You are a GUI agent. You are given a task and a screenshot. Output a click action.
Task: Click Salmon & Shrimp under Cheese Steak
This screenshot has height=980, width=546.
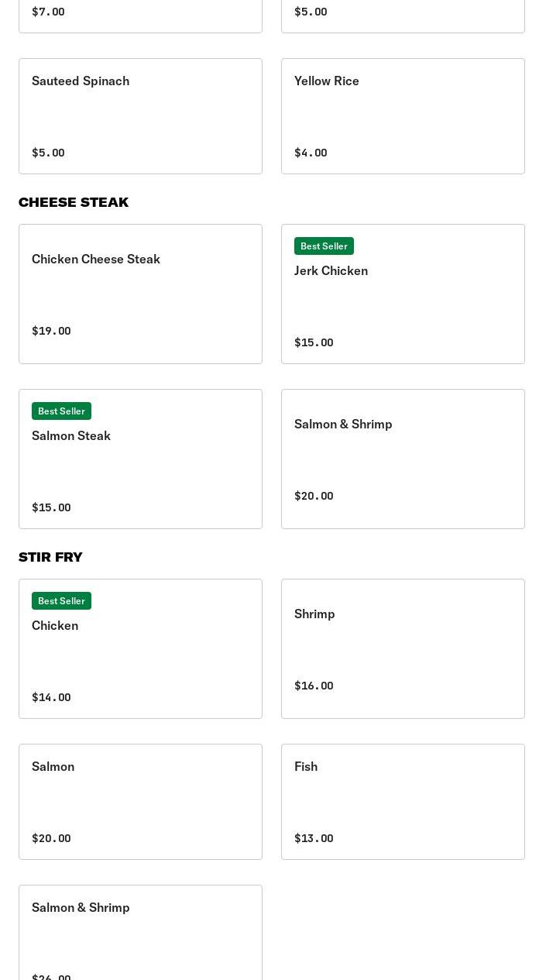[403, 459]
